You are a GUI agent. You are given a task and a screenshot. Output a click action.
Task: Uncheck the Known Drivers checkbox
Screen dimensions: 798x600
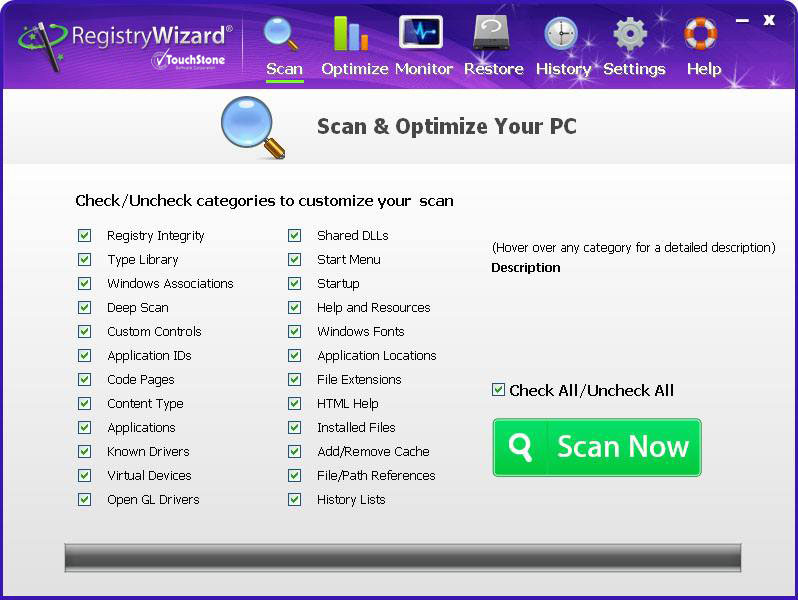84,451
